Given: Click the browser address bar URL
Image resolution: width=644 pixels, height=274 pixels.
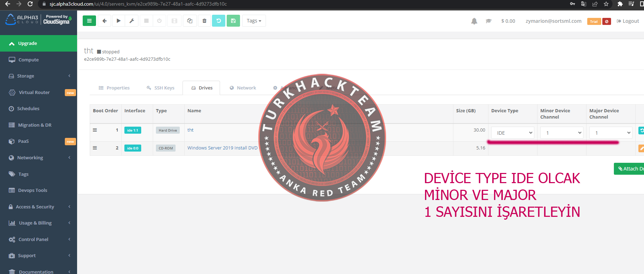Looking at the screenshot, I should coord(138,4).
